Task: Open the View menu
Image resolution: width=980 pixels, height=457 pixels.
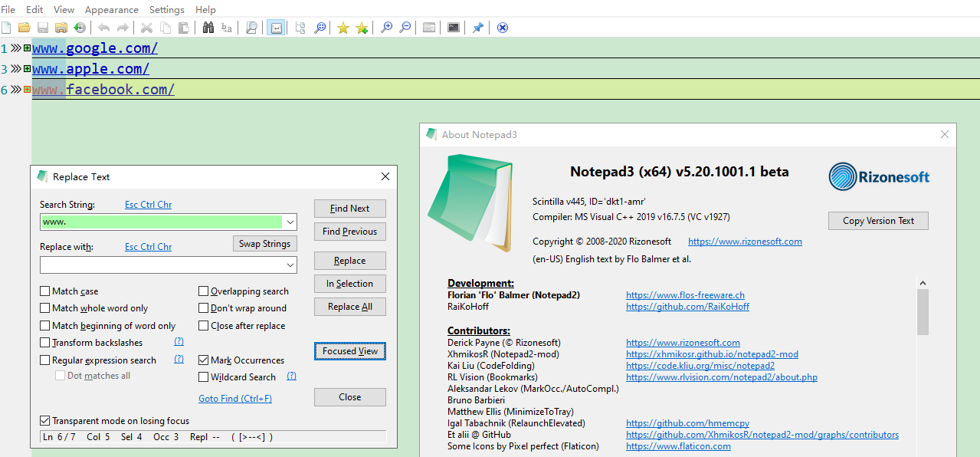Action: (64, 9)
